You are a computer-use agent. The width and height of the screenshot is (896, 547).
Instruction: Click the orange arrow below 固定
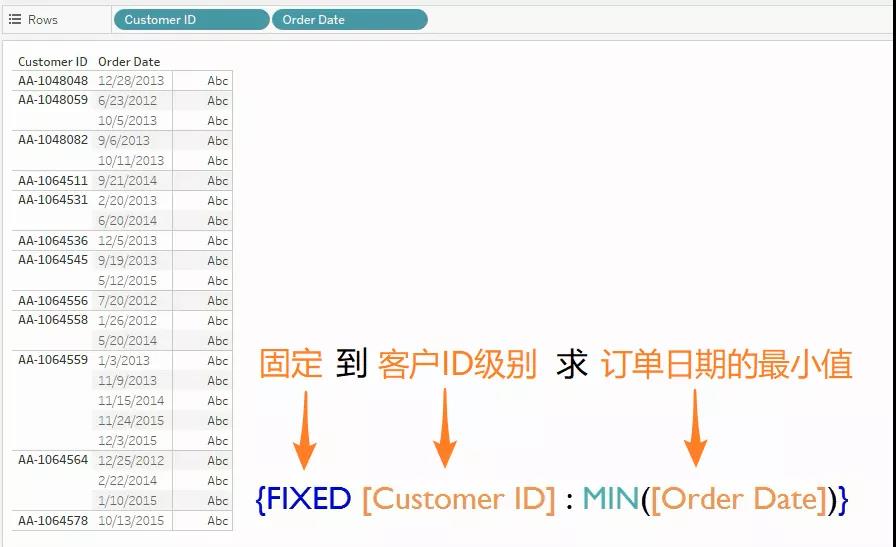tap(305, 429)
